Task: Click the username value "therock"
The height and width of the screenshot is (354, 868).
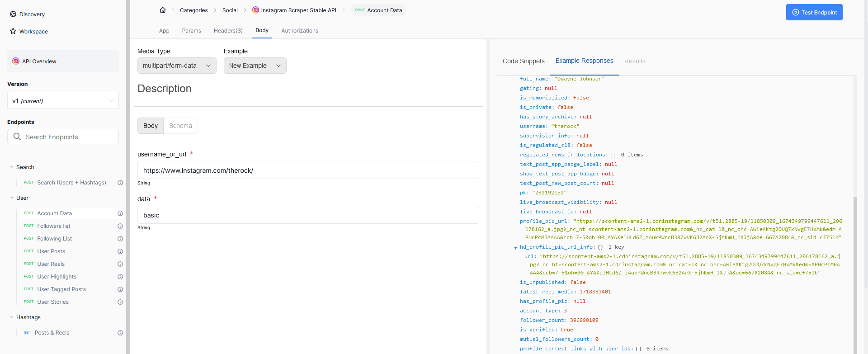Action: pyautogui.click(x=565, y=126)
